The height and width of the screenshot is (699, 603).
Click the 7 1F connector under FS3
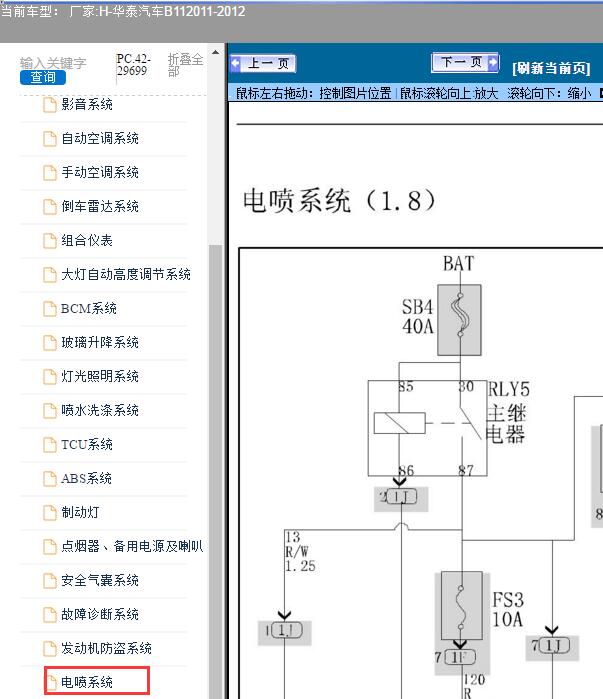[x=455, y=657]
